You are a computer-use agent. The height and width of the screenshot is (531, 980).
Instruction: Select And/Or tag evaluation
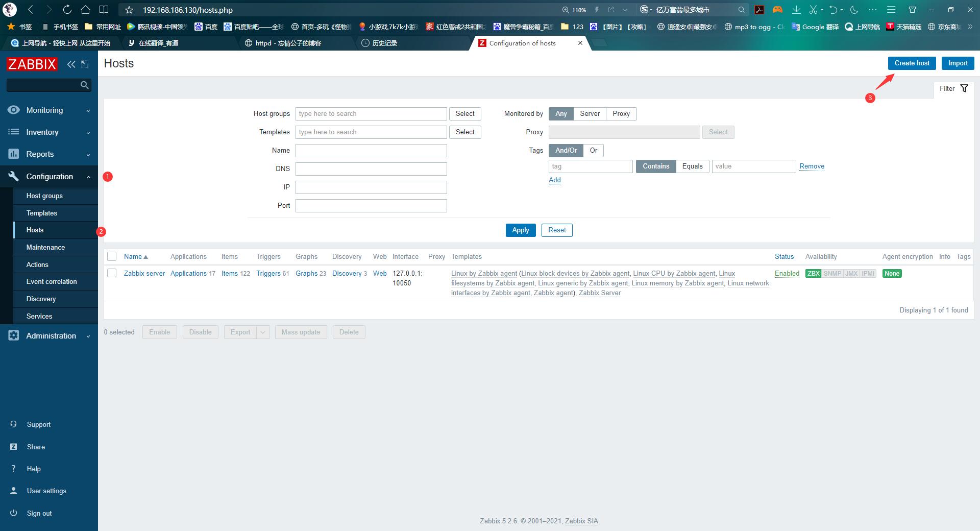[566, 151]
